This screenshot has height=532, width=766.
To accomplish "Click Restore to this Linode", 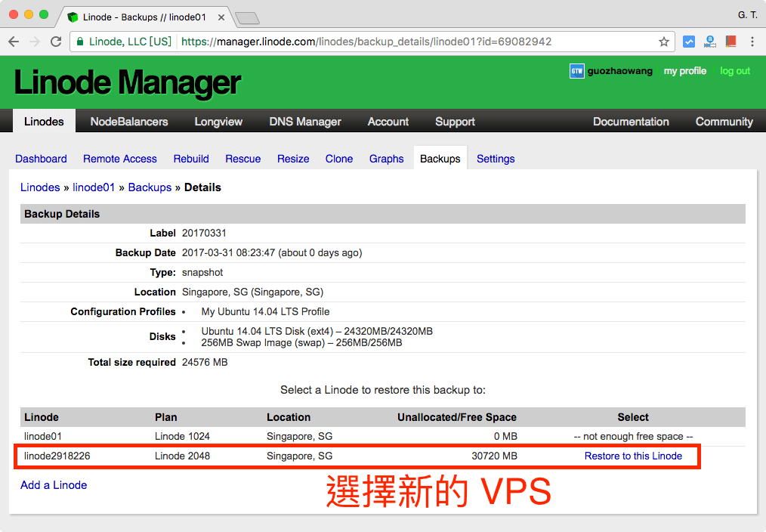I will 632,456.
